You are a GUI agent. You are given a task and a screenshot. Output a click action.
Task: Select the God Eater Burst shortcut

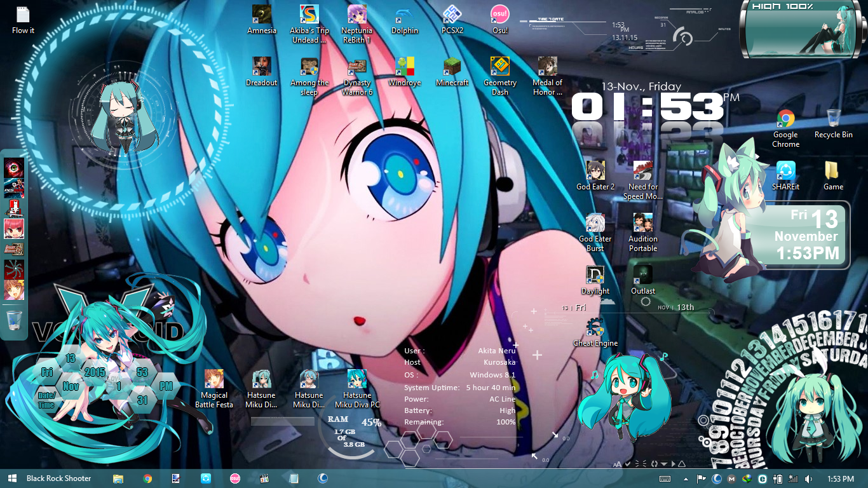click(595, 233)
